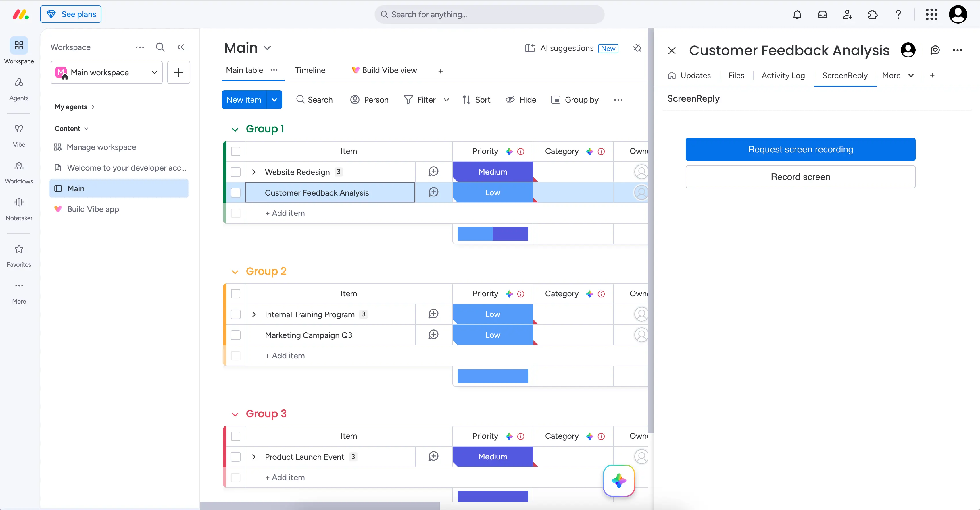Viewport: 980px width, 510px height.
Task: Open the help question mark
Action: point(898,14)
